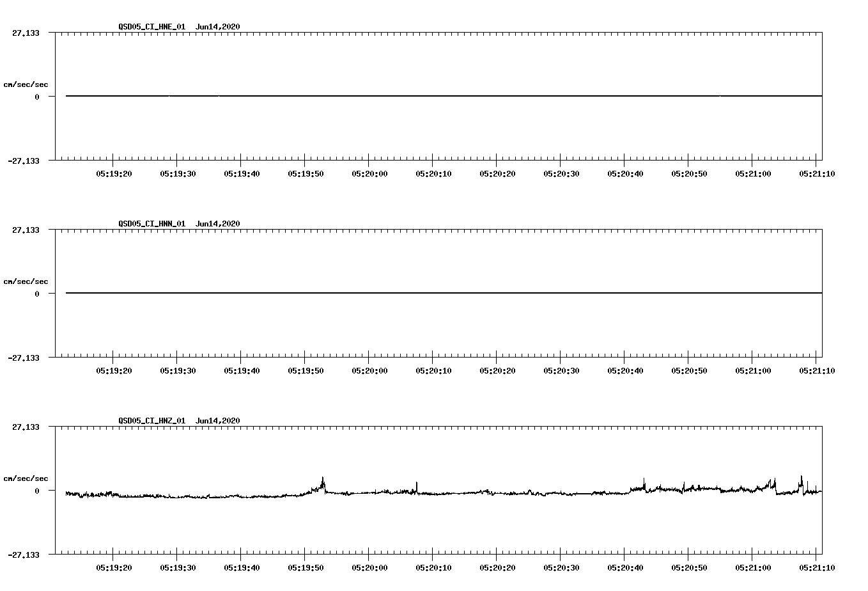Click the HNZ trace spike near 05:20:07

[x=417, y=487]
